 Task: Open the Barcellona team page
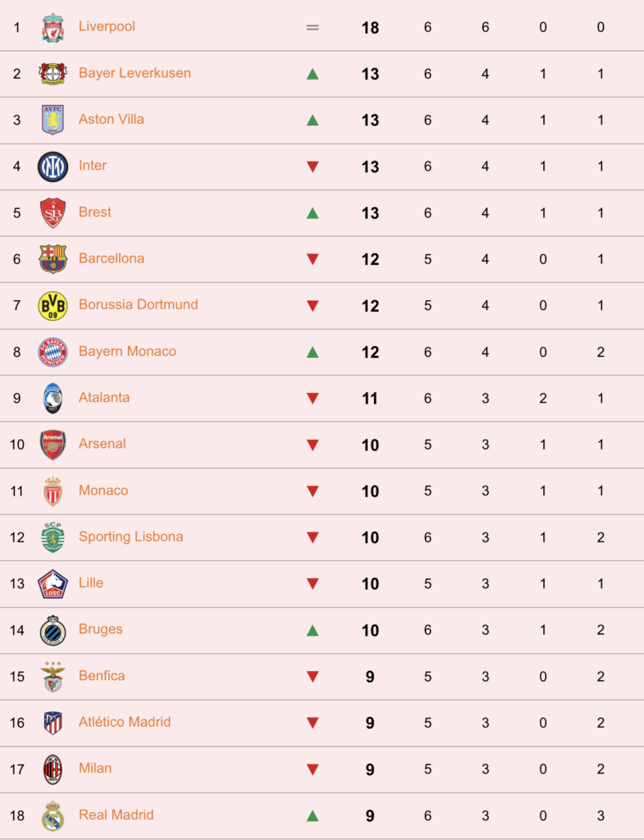[112, 258]
